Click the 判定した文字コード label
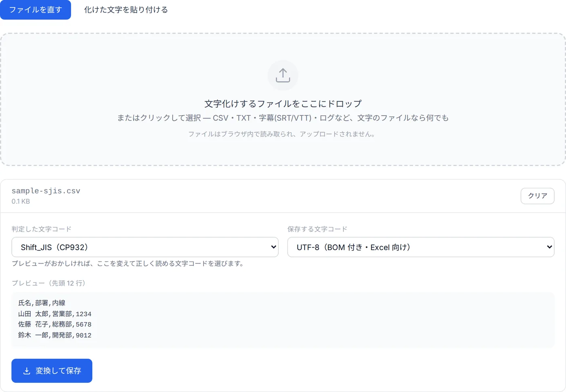Image resolution: width=566 pixels, height=392 pixels. 42,229
